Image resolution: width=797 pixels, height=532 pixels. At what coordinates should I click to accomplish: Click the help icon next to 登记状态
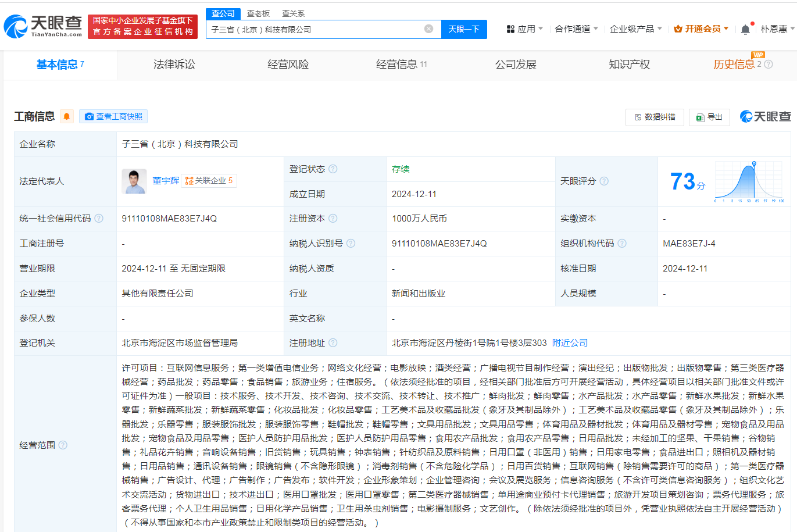pyautogui.click(x=333, y=169)
